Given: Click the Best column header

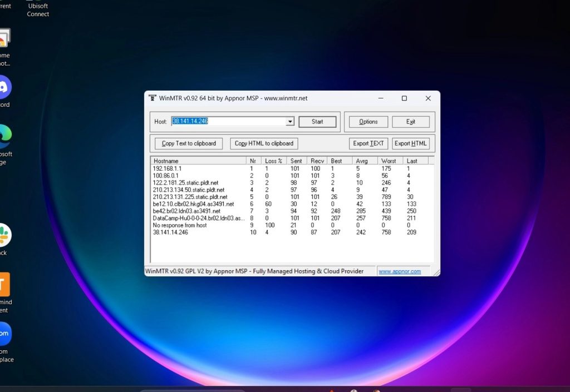Looking at the screenshot, I should pos(340,161).
